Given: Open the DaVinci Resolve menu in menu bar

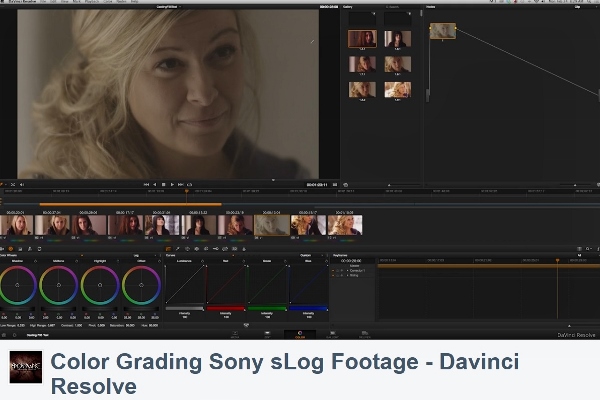Looking at the screenshot, I should tap(23, 2).
